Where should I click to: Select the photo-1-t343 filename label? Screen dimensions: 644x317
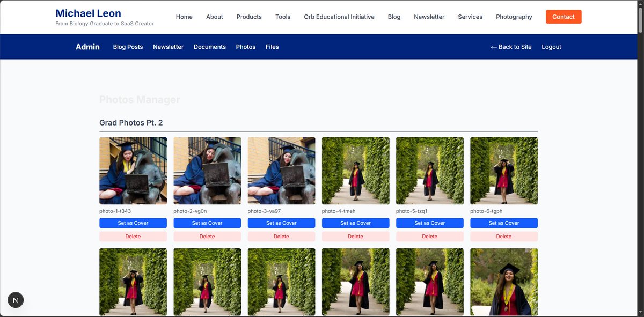[115, 211]
